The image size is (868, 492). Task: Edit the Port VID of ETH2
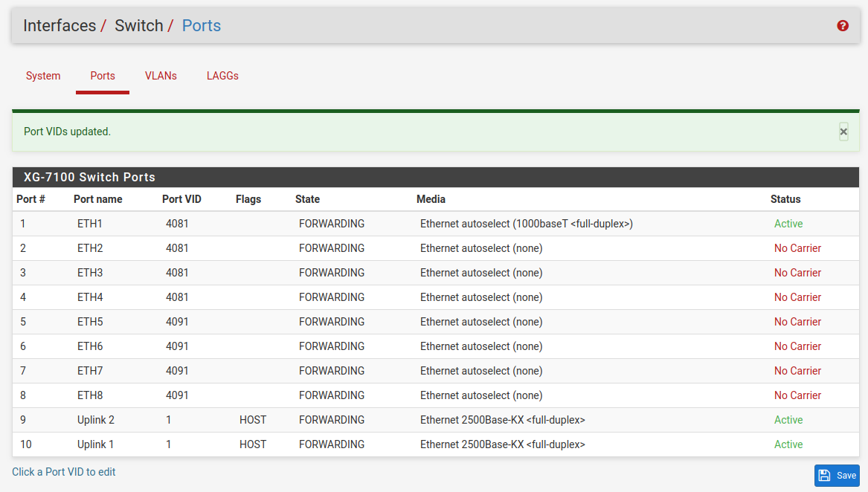coord(177,248)
